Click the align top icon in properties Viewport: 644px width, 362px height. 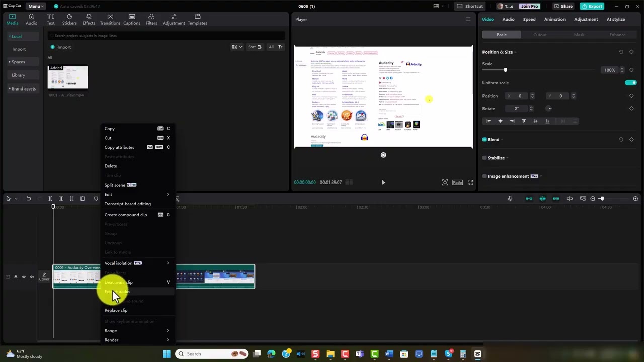(524, 121)
